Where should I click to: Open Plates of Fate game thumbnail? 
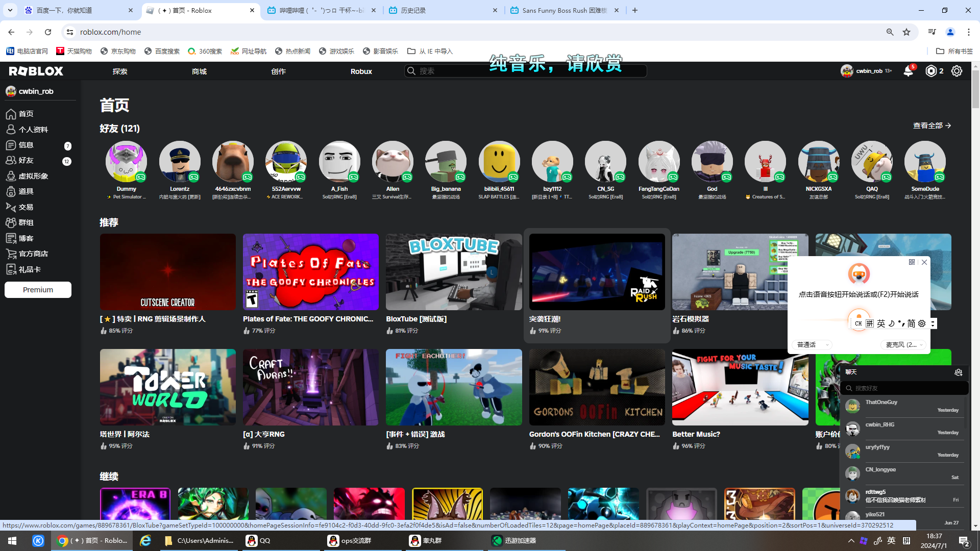click(311, 272)
